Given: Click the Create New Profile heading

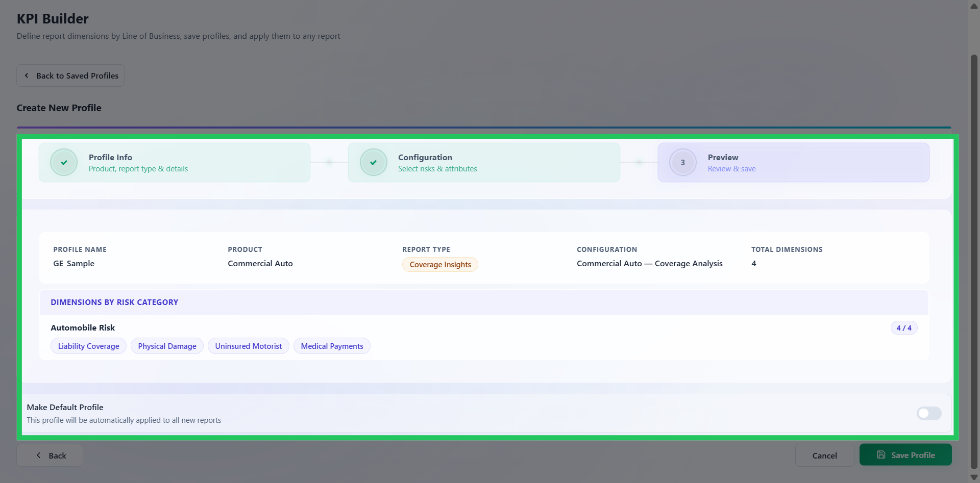Looking at the screenshot, I should [x=59, y=108].
